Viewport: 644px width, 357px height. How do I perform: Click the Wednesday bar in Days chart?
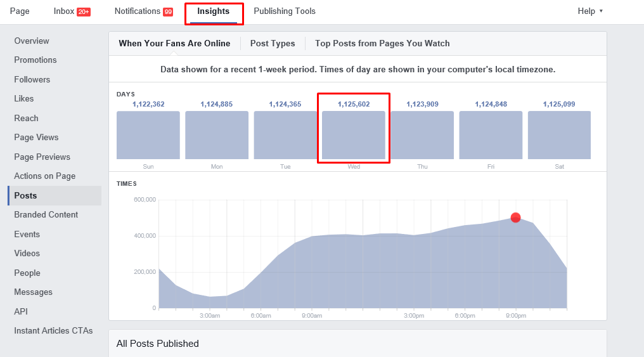point(354,135)
